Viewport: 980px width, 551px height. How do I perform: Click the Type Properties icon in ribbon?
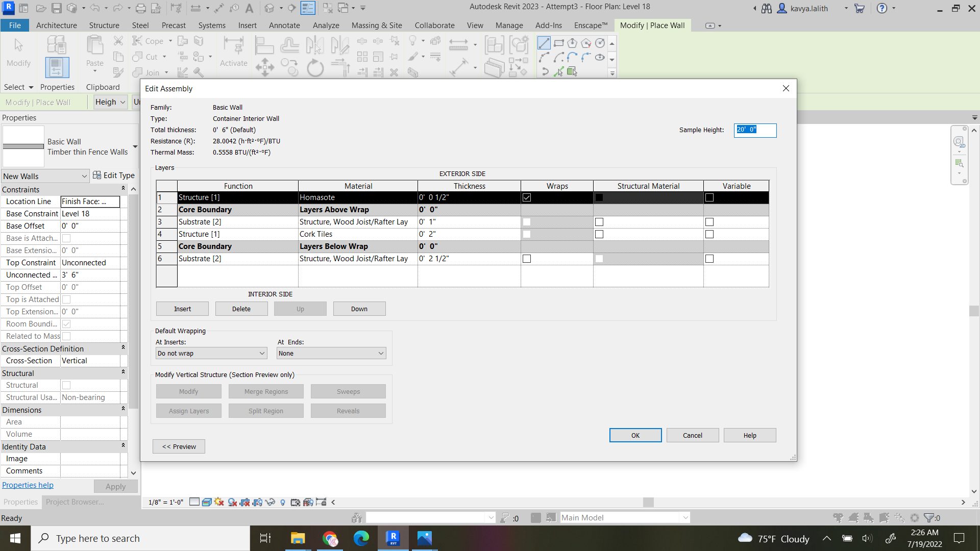coord(57,45)
